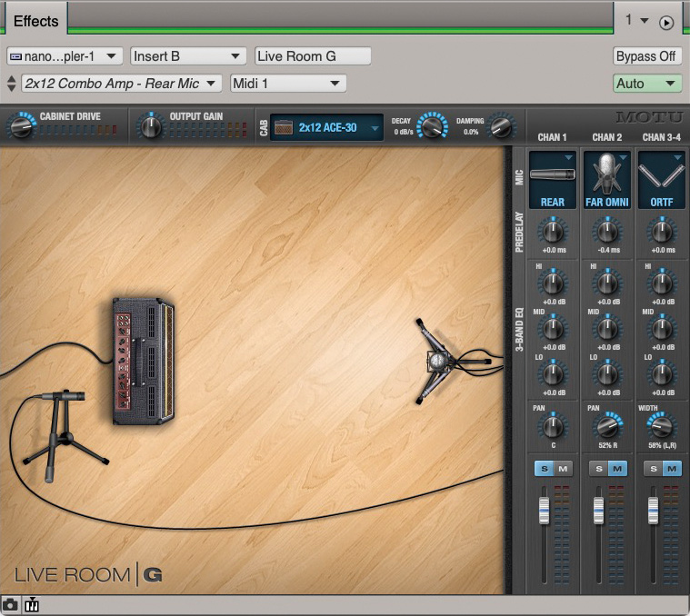
Task: Click Chan 1 predelay knob
Action: (x=553, y=232)
